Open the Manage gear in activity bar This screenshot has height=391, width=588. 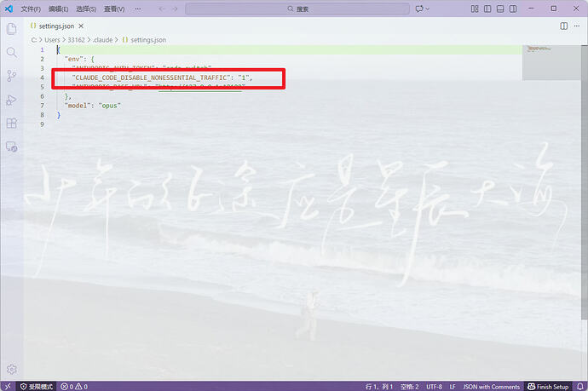12,369
